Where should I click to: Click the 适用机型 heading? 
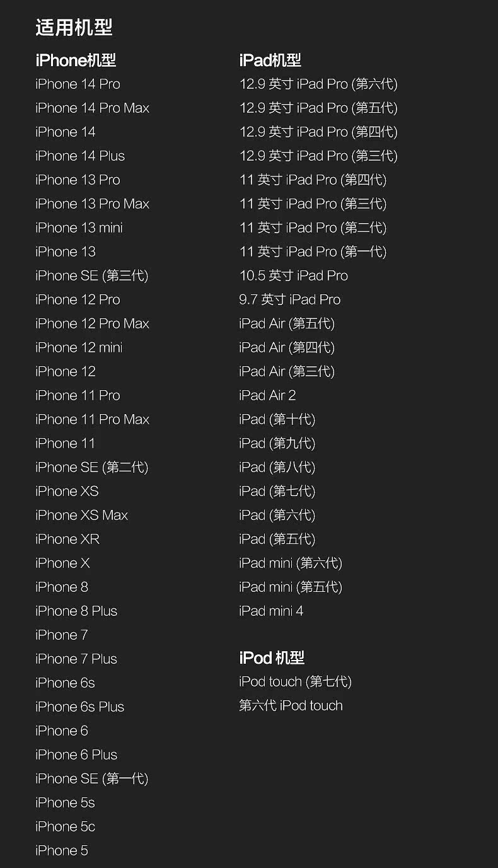pyautogui.click(x=74, y=28)
